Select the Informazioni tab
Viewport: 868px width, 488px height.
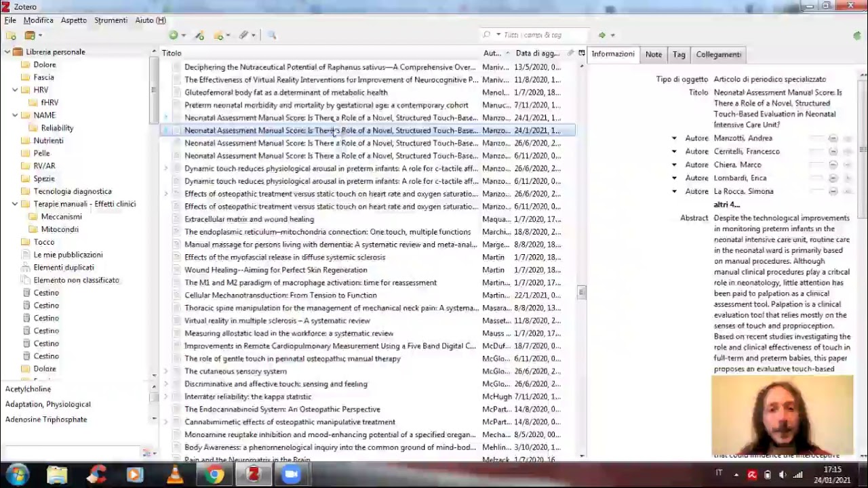(x=613, y=54)
